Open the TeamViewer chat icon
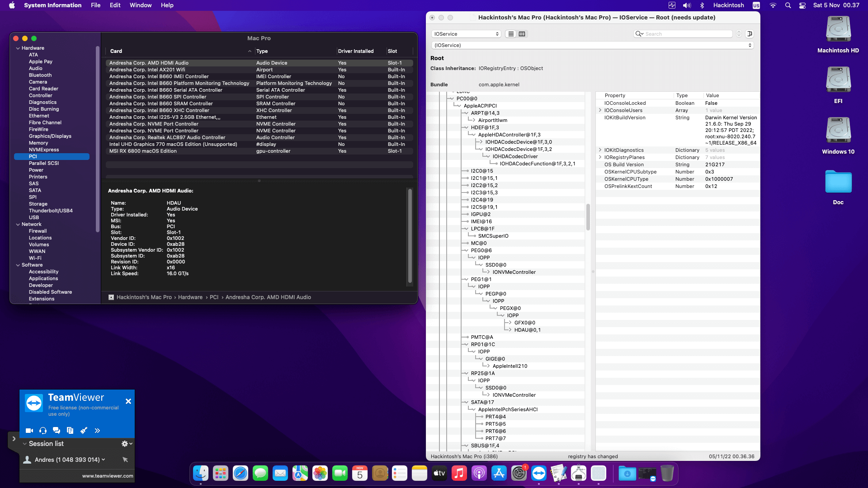The height and width of the screenshot is (488, 868). click(x=57, y=431)
